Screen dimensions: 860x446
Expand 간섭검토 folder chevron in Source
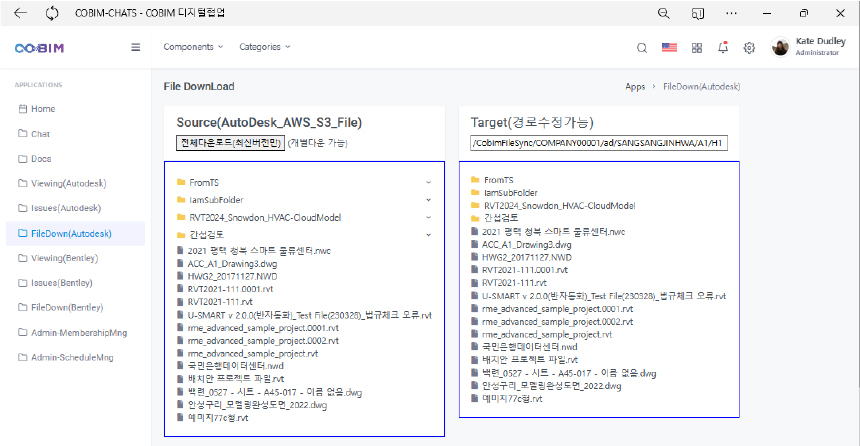point(428,235)
